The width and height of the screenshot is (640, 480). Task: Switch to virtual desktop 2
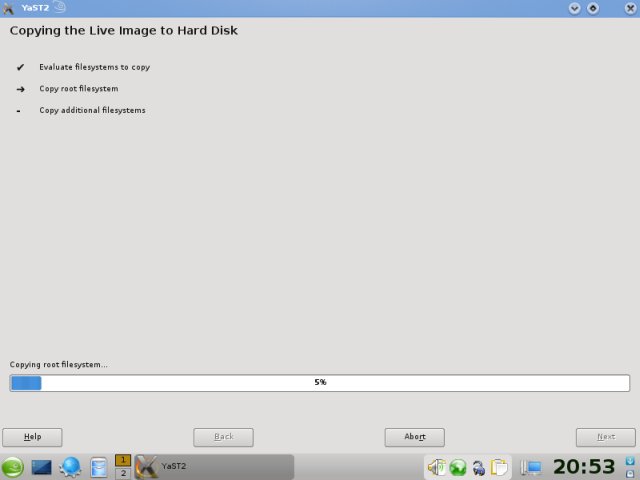click(x=123, y=473)
